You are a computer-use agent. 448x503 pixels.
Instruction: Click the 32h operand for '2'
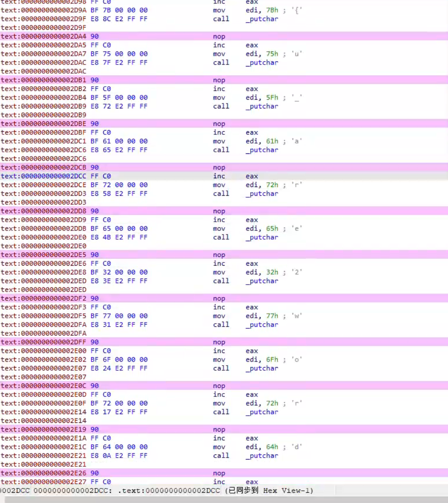click(x=272, y=272)
